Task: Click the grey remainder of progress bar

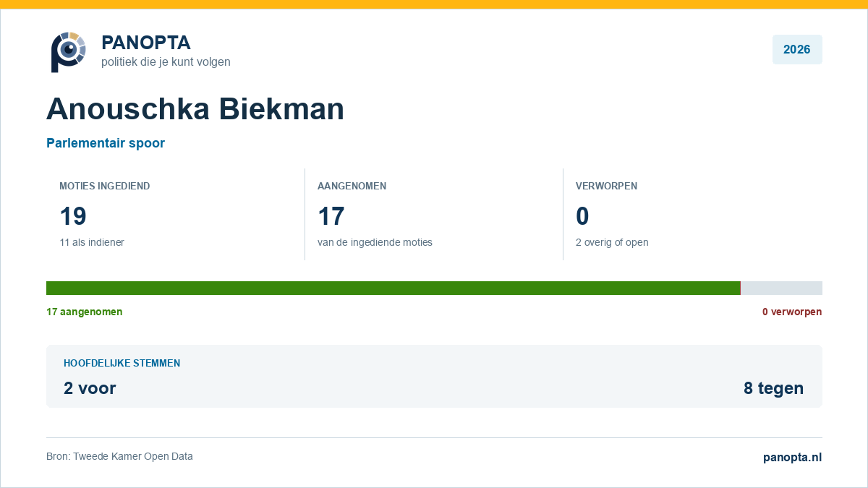Action: click(x=781, y=288)
